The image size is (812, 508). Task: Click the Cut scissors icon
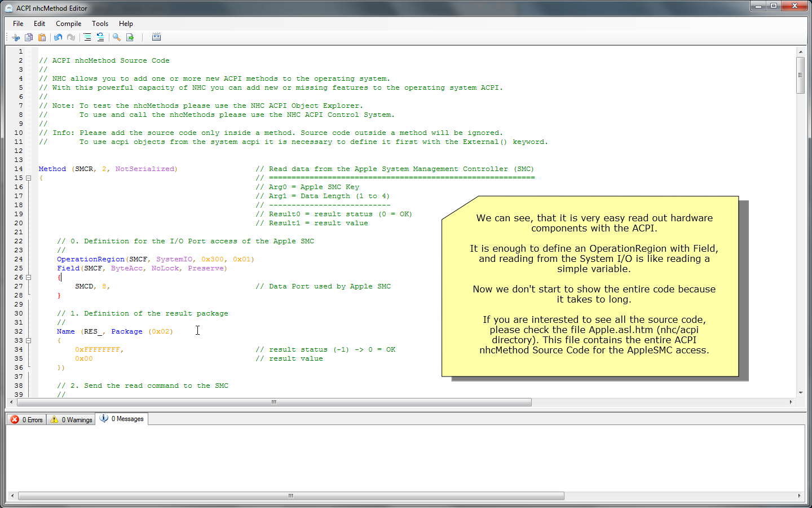tap(16, 37)
